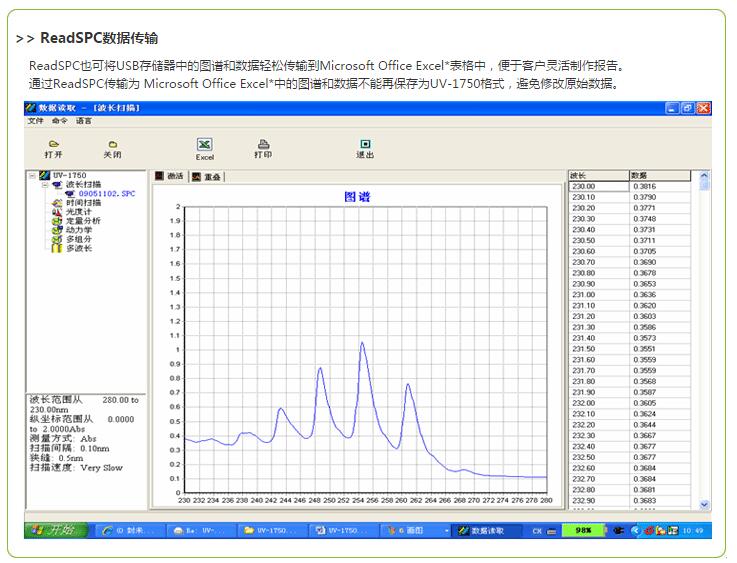The height and width of the screenshot is (563, 737).
Task: Click the 数据 column header
Action: [x=659, y=176]
